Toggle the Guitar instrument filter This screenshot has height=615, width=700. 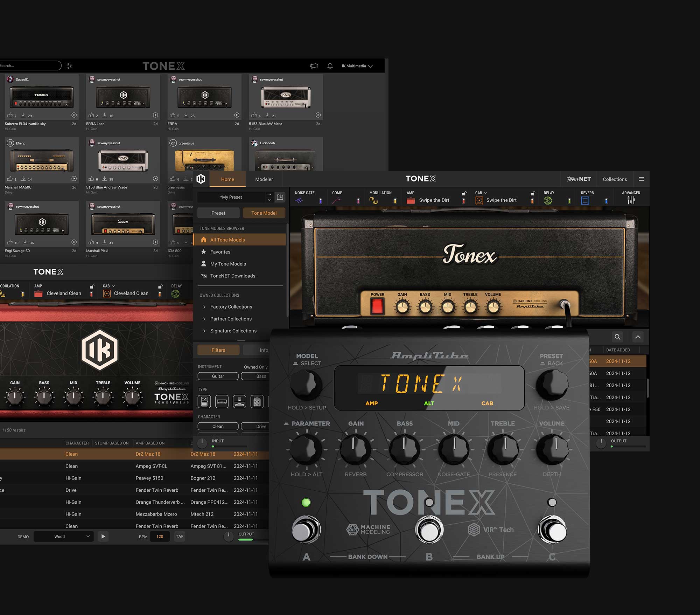coord(218,376)
